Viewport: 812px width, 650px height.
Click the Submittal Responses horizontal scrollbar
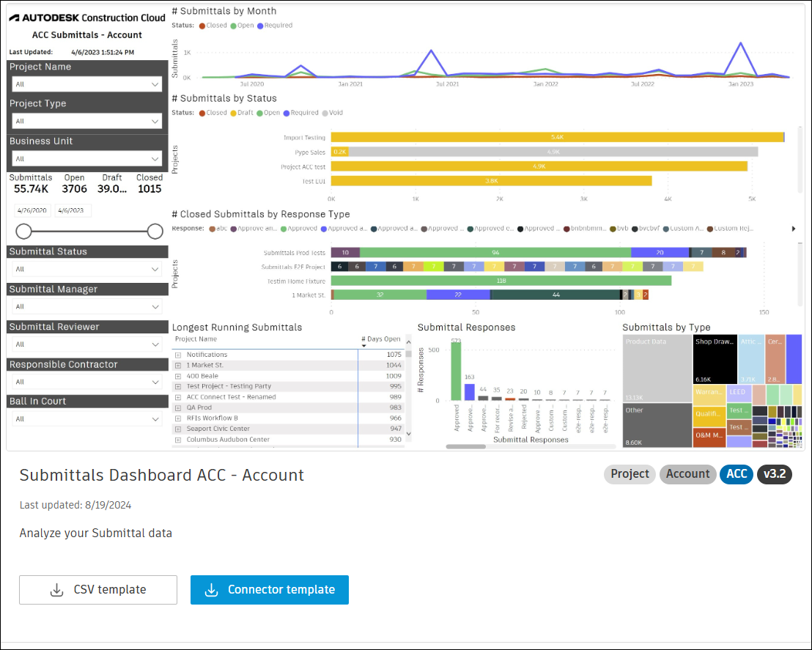pyautogui.click(x=465, y=446)
